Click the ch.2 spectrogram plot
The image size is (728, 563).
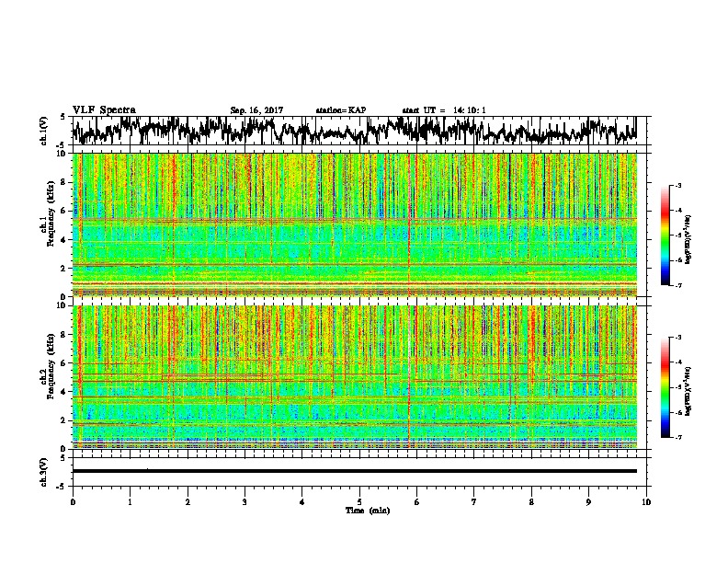pos(355,377)
